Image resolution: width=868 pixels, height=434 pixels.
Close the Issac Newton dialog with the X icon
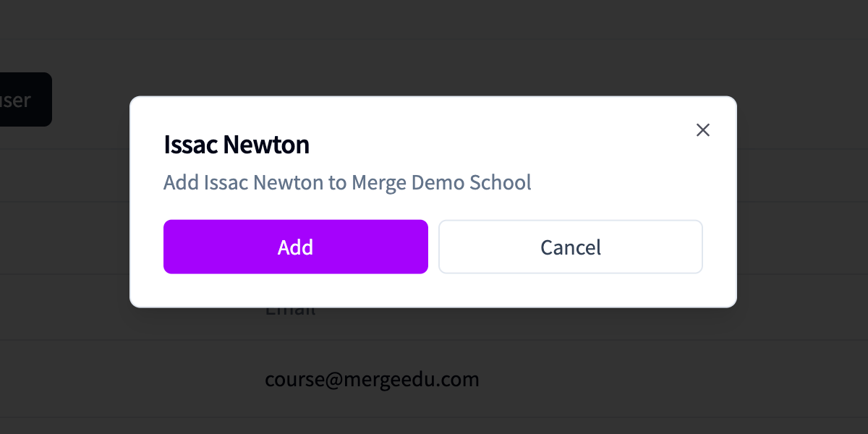coord(702,130)
